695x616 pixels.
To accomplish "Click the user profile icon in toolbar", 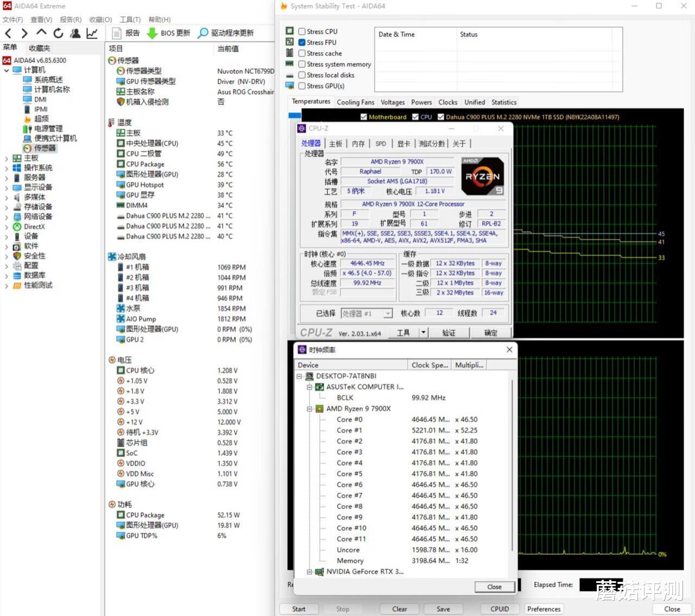I will coord(75,33).
